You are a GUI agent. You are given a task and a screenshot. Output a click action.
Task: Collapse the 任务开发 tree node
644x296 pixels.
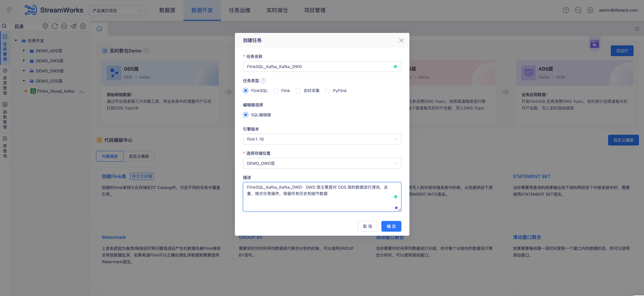[16, 40]
